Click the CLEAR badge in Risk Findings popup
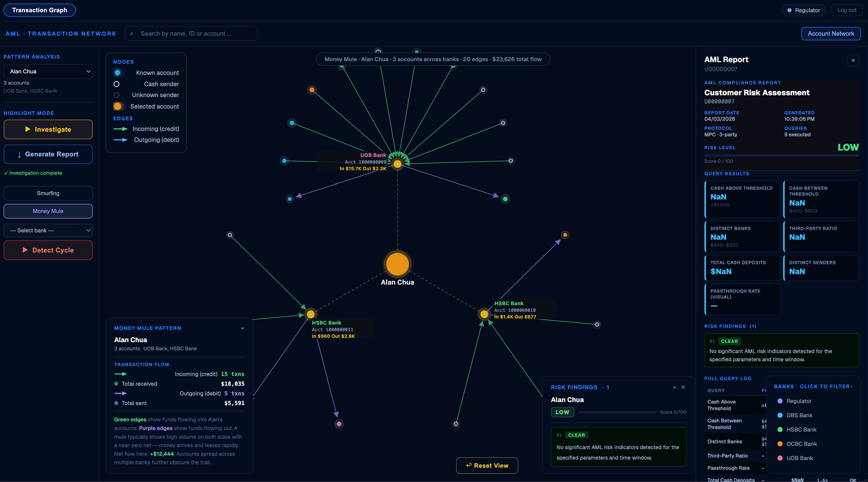This screenshot has height=482, width=868. pyautogui.click(x=576, y=435)
